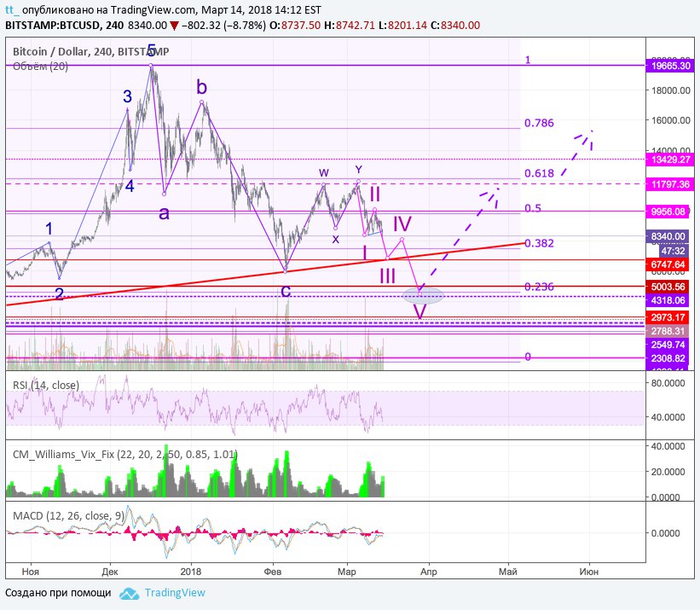Click the wave label b

(x=202, y=87)
